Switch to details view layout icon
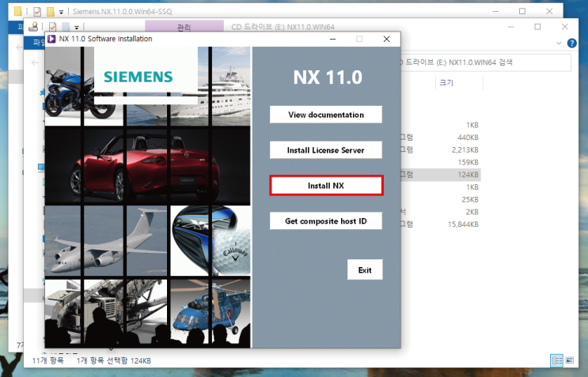This screenshot has width=588, height=377. pyautogui.click(x=557, y=360)
